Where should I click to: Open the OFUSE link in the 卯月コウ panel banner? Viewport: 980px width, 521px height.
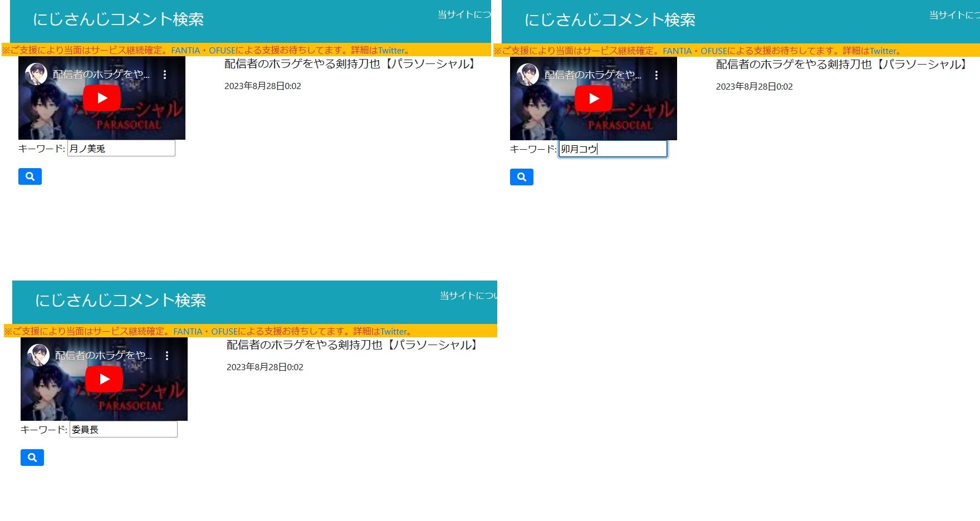coord(714,51)
